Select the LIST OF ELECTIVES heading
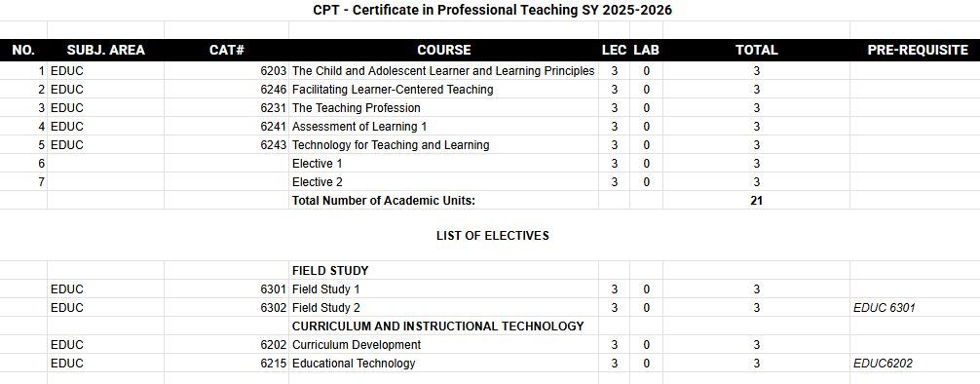The height and width of the screenshot is (384, 980). point(493,236)
